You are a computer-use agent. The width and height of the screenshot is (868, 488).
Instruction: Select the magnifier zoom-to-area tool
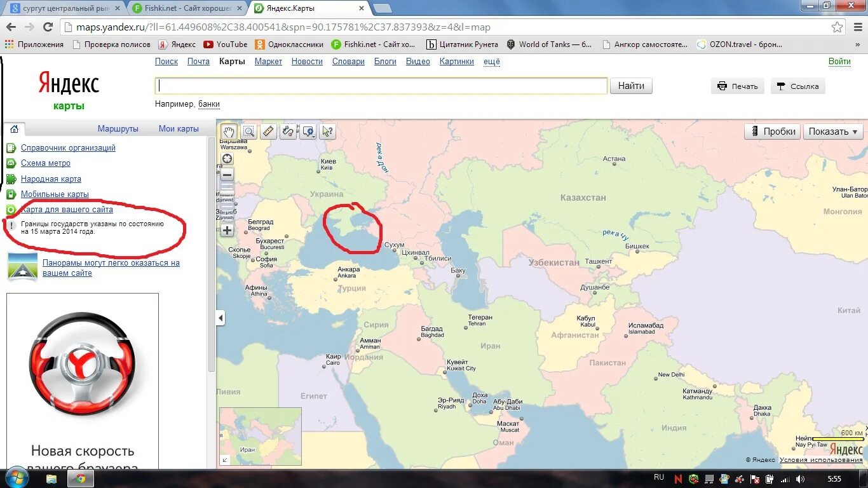(x=248, y=132)
